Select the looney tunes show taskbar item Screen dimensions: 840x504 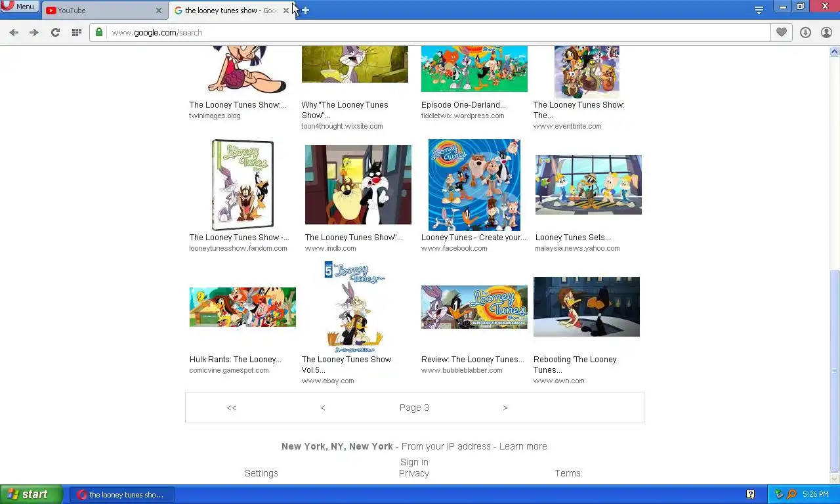122,495
